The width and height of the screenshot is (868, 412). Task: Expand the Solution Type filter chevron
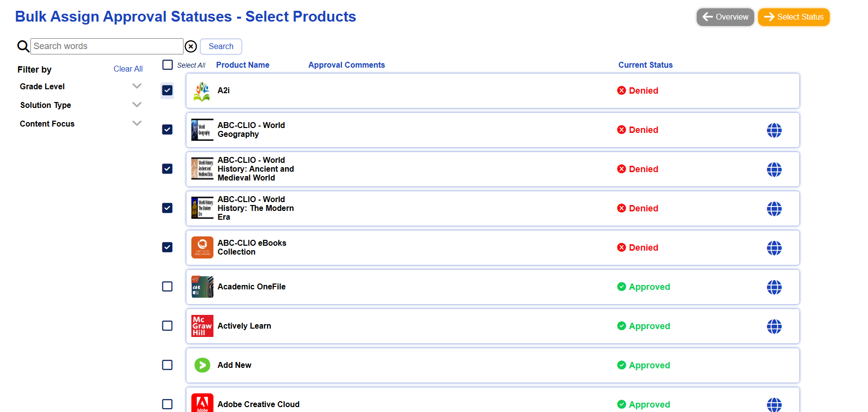(137, 104)
